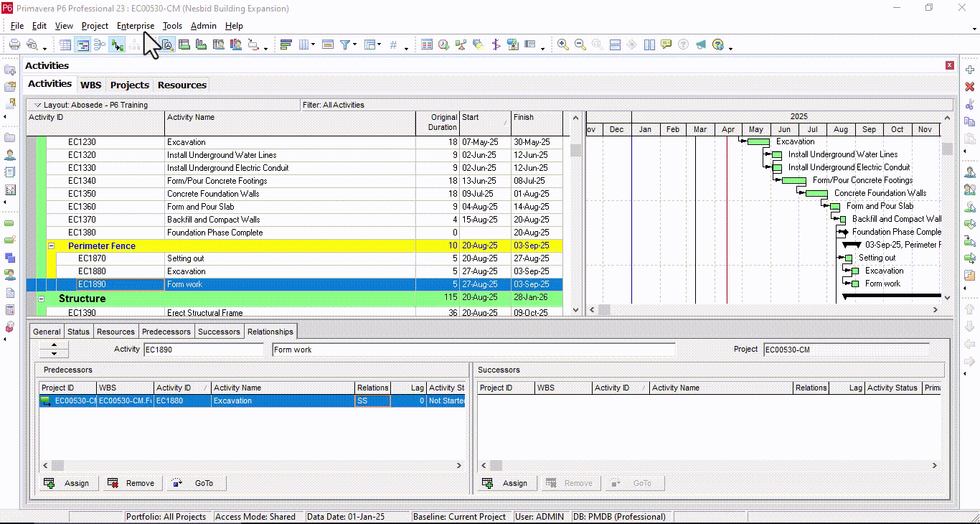Click the megaphone toolbar icon
This screenshot has width=980, height=524.
click(701, 45)
